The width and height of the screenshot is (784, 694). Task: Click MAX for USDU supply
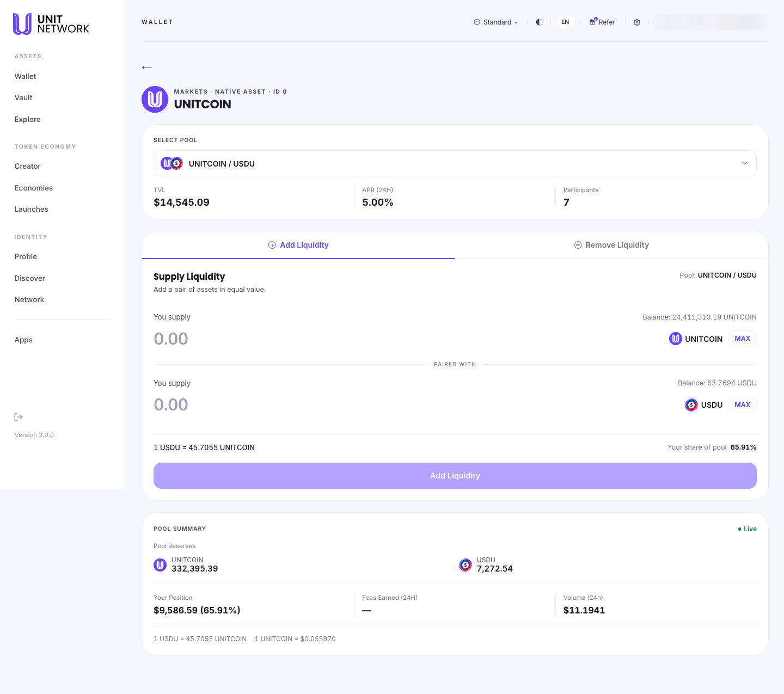[x=742, y=405]
